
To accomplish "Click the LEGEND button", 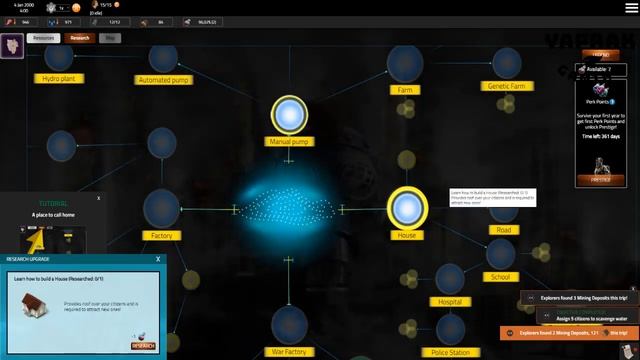I will pyautogui.click(x=600, y=55).
